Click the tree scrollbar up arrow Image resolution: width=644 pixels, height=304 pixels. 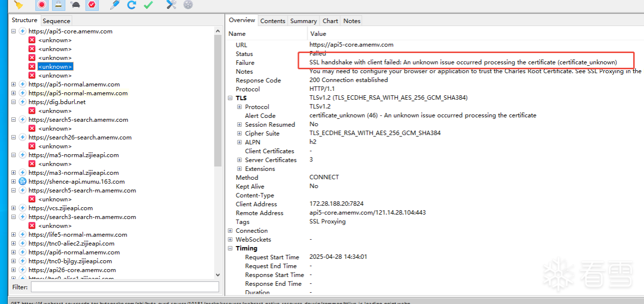[218, 30]
